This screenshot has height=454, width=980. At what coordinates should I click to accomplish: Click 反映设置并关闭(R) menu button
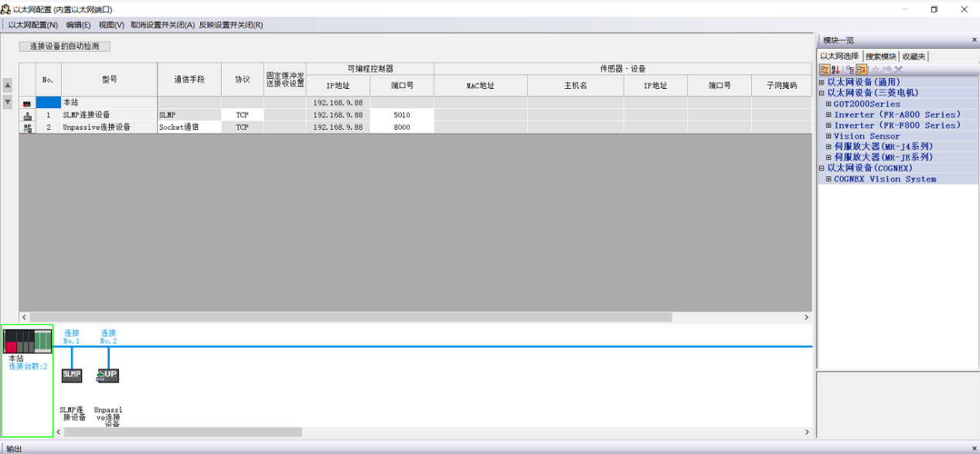tap(230, 25)
